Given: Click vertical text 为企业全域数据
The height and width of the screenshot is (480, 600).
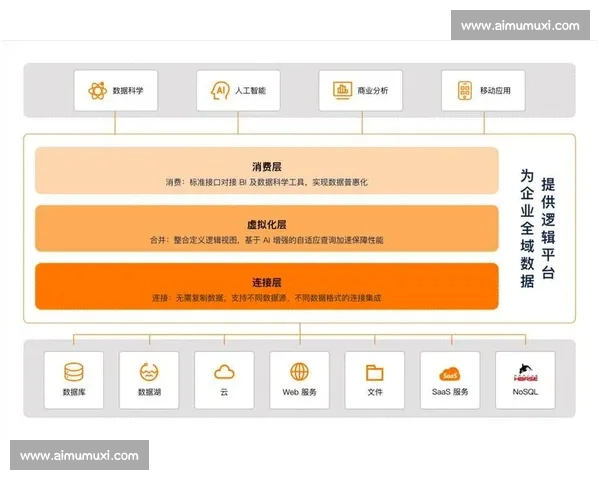Looking at the screenshot, I should pos(527,229).
